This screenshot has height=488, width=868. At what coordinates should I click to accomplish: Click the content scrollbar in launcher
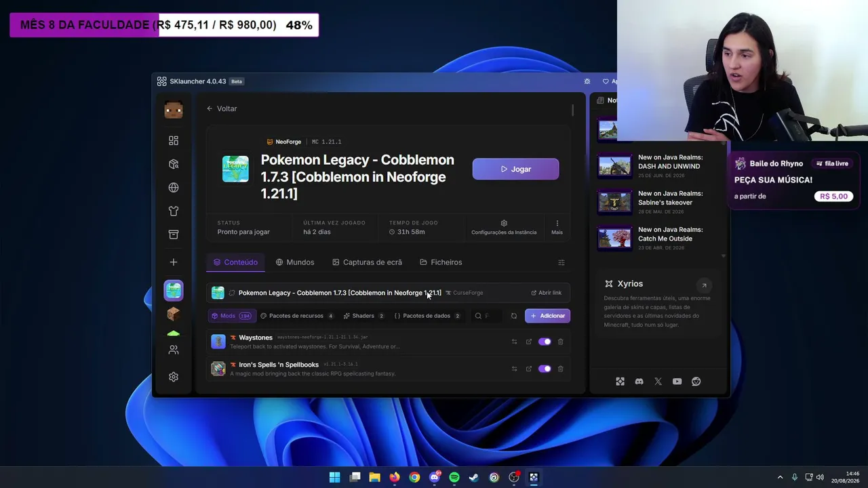click(x=572, y=110)
